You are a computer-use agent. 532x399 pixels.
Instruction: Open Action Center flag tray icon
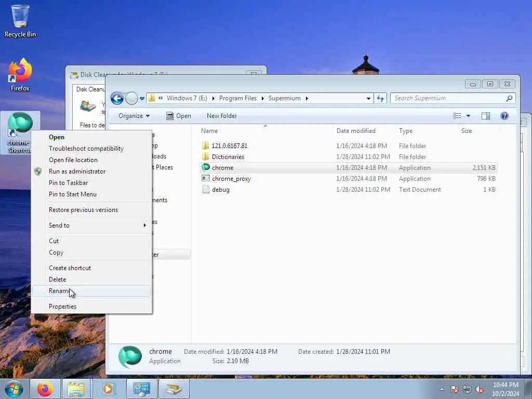[455, 390]
